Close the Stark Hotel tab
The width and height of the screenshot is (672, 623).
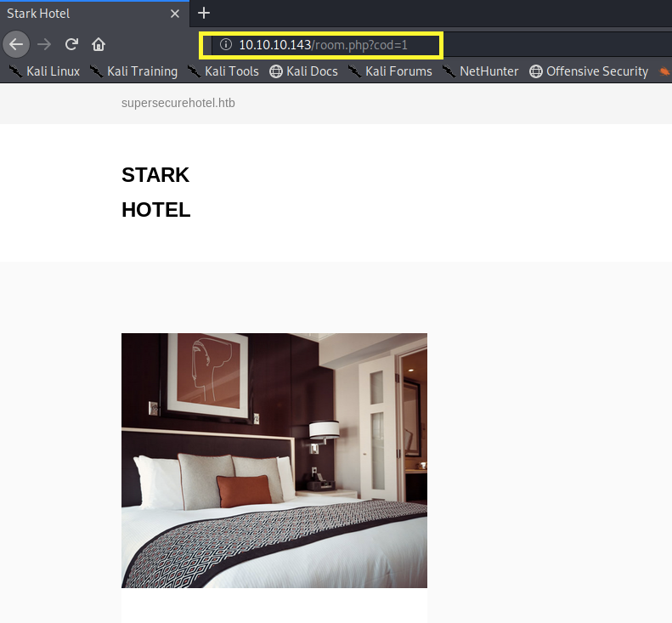point(175,14)
